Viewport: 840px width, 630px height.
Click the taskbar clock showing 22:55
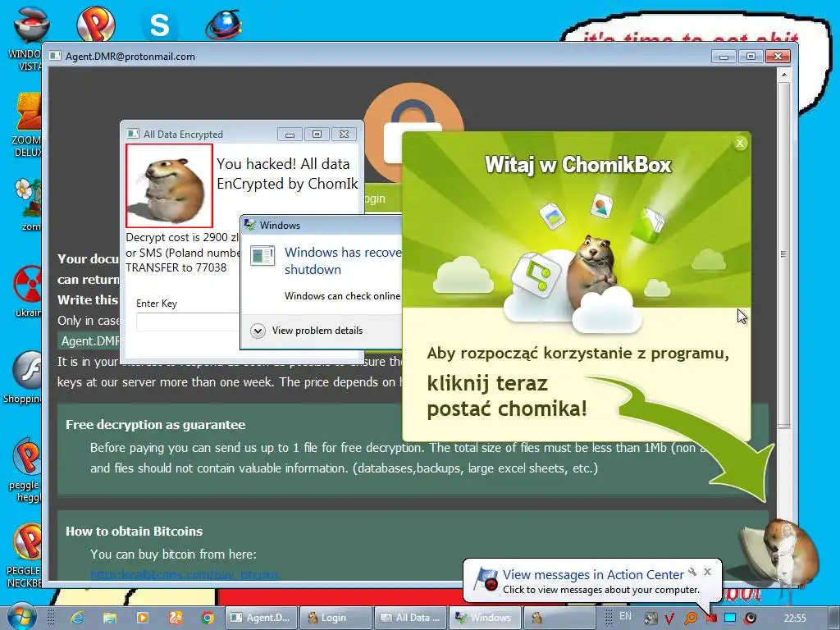(795, 619)
